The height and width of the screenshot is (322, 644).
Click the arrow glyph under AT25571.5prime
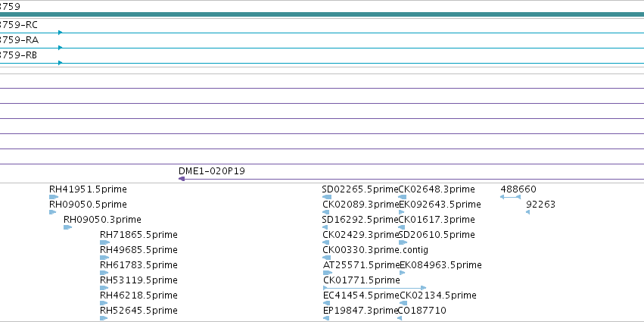(328, 273)
